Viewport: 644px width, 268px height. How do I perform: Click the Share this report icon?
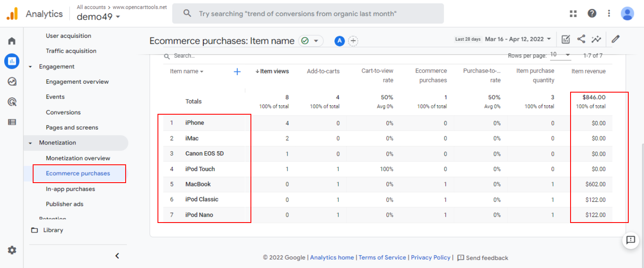click(581, 39)
